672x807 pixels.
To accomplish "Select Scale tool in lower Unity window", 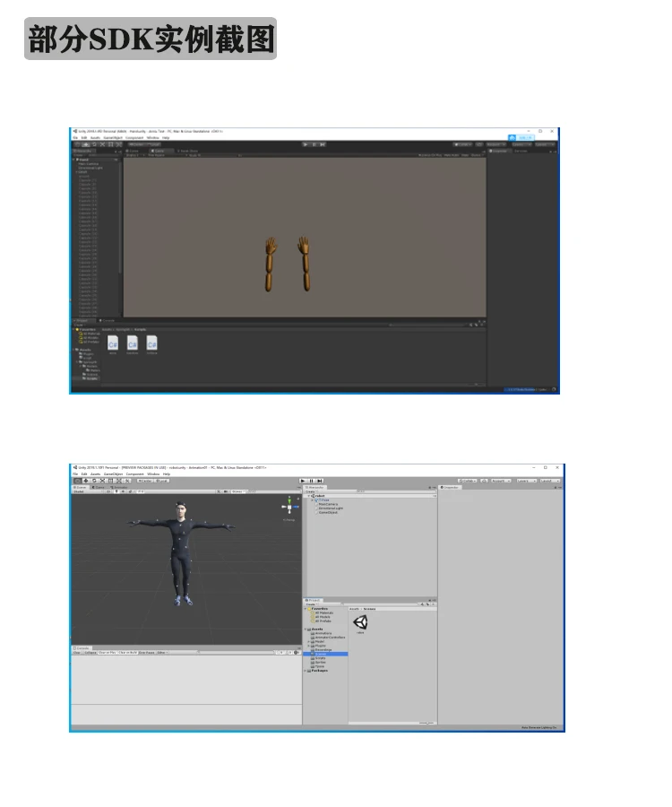I will point(102,481).
